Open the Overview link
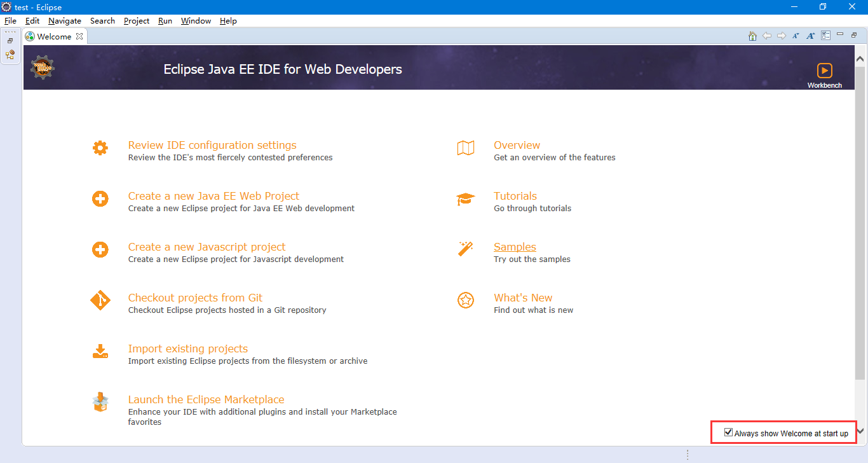This screenshot has width=868, height=463. 517,145
